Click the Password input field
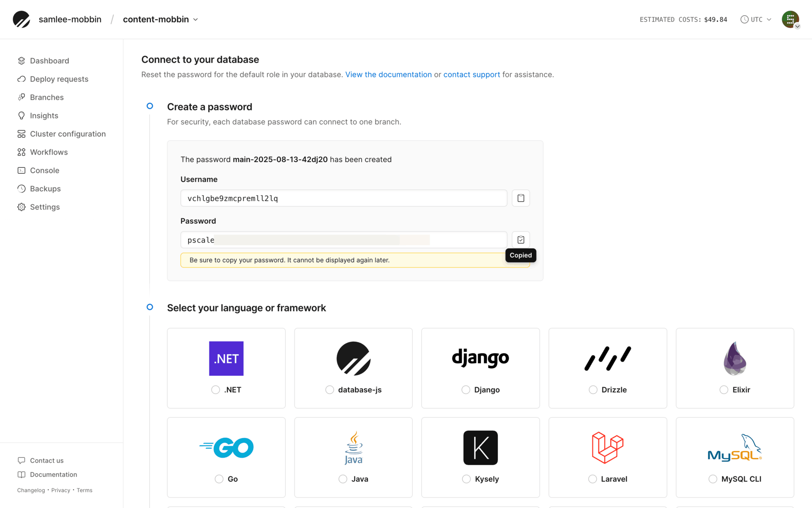812x508 pixels. [344, 240]
